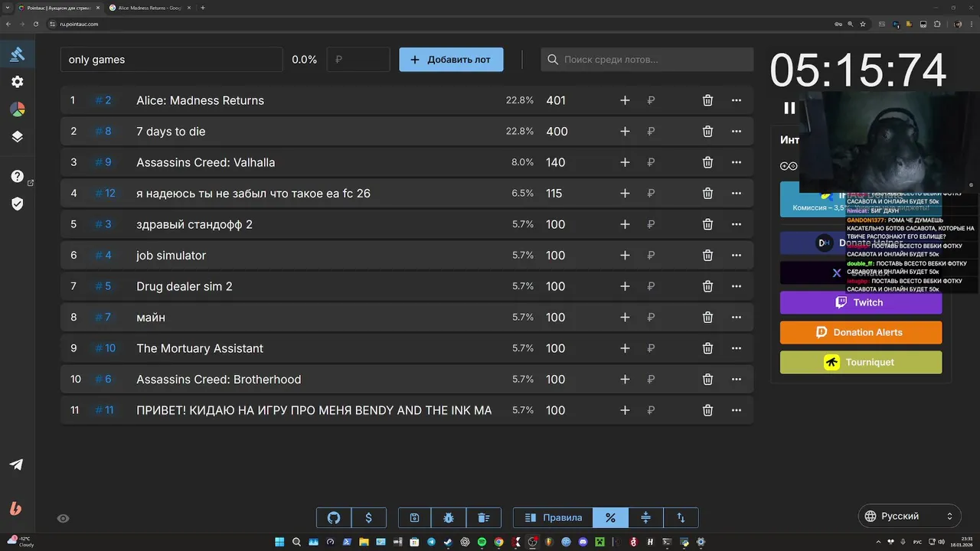Click the bug report icon

pyautogui.click(x=449, y=517)
